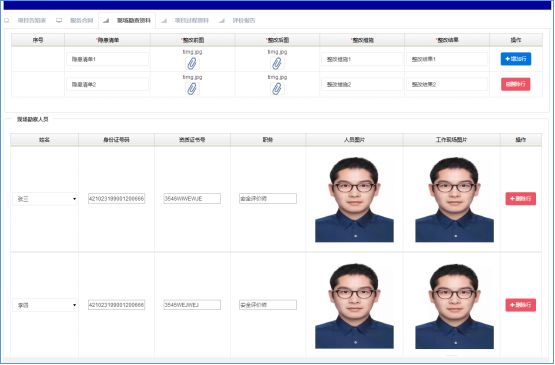Focus the 整改措施1 text field

pos(362,59)
